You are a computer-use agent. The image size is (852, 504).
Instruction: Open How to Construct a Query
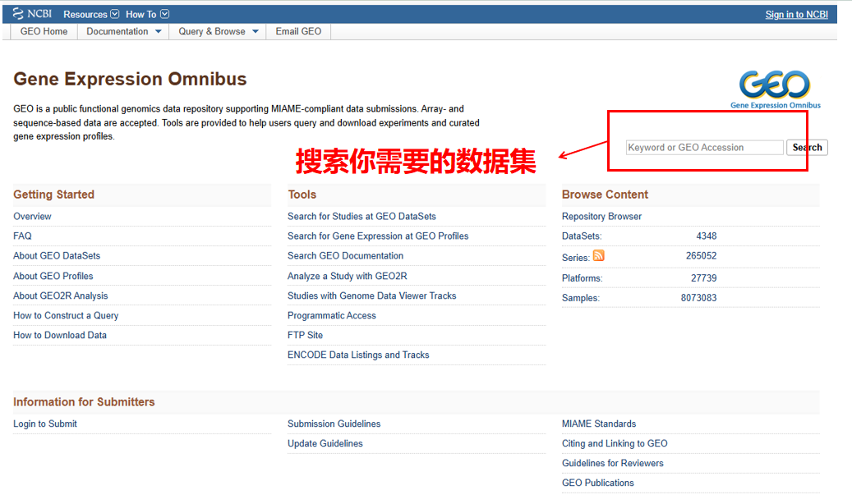(66, 315)
